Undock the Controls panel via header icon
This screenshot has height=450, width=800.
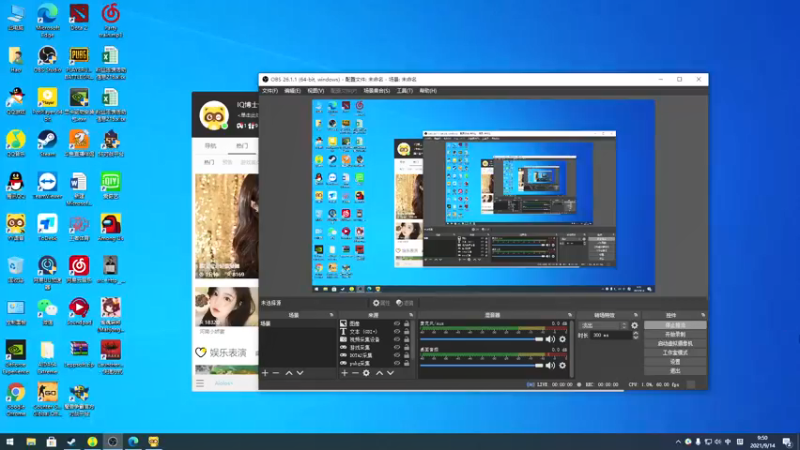click(x=703, y=315)
